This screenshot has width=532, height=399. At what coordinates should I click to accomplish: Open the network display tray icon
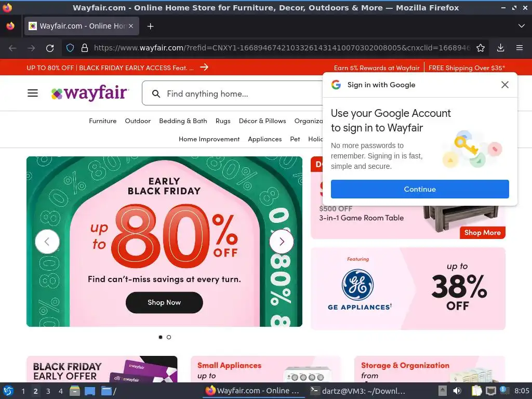tap(490, 391)
